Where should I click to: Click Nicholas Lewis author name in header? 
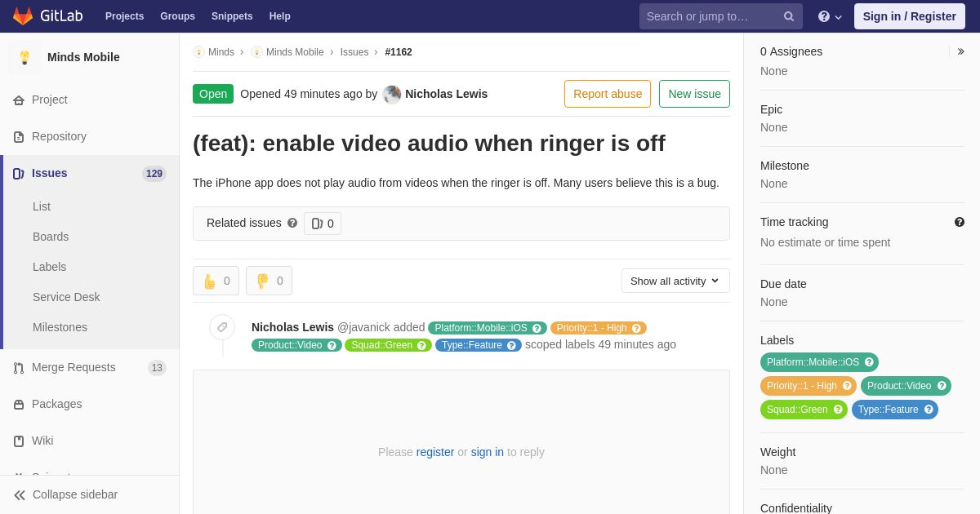point(446,94)
